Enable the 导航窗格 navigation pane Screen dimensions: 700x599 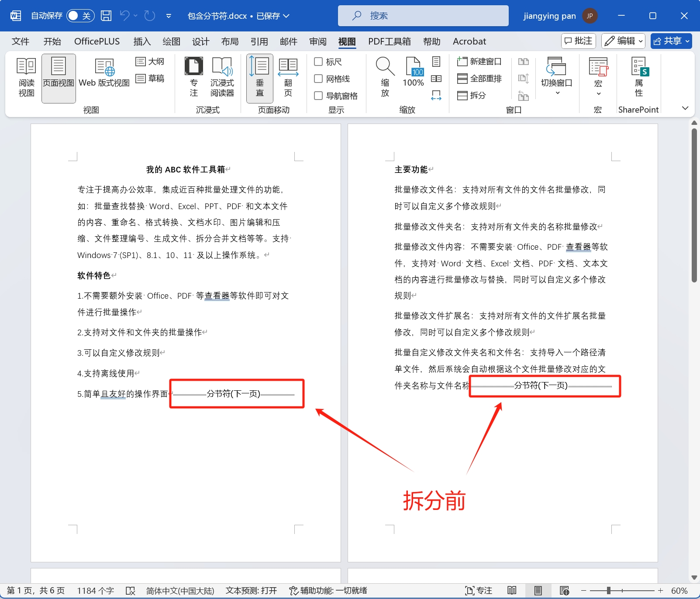point(318,96)
